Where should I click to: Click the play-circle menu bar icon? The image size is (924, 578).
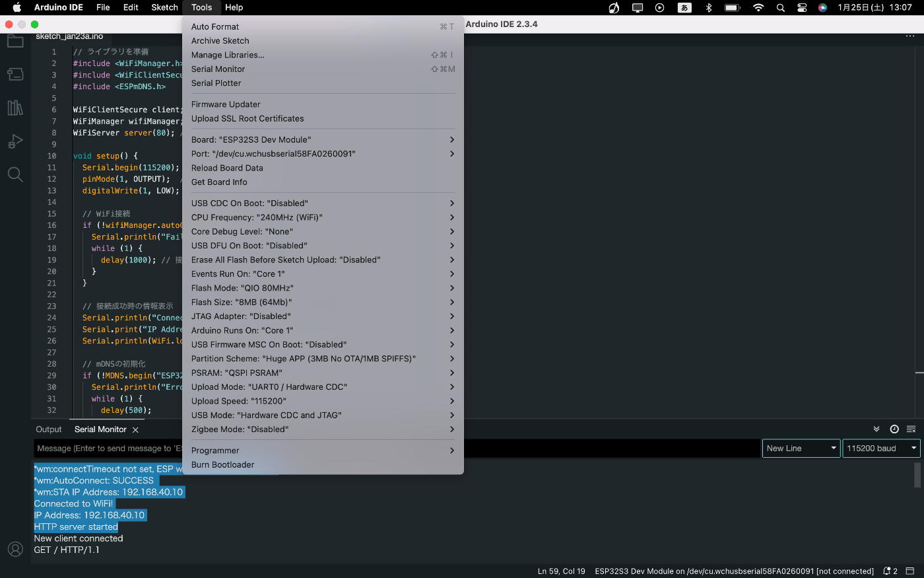pyautogui.click(x=660, y=7)
